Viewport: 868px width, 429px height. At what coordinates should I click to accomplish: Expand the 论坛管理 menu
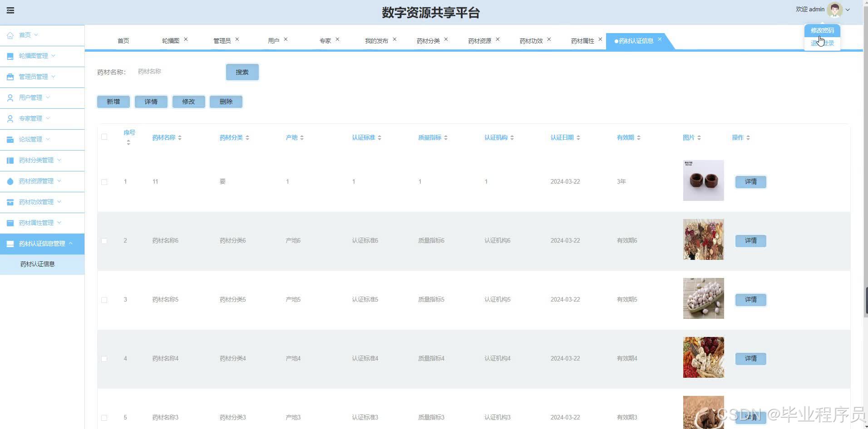coord(48,139)
